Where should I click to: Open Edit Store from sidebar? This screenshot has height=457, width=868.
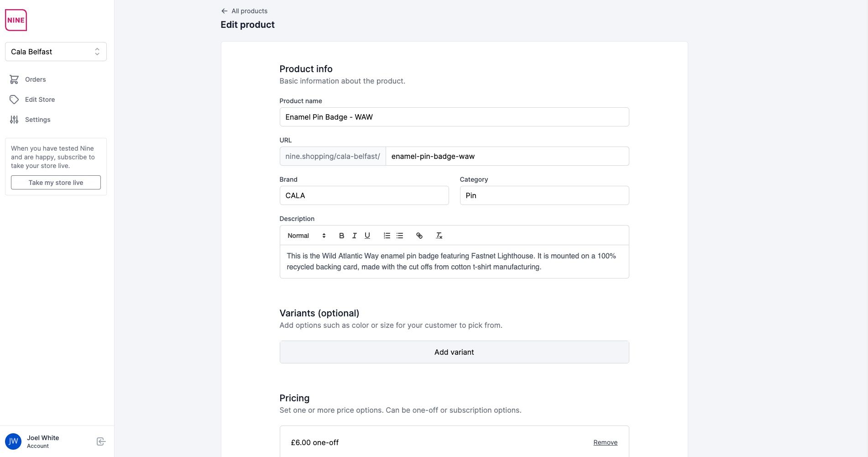click(40, 100)
